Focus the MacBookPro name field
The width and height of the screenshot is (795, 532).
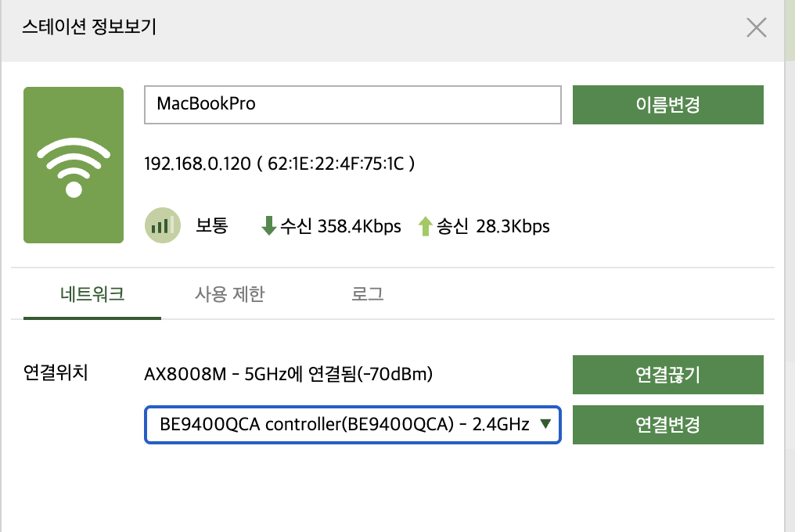[x=353, y=105]
